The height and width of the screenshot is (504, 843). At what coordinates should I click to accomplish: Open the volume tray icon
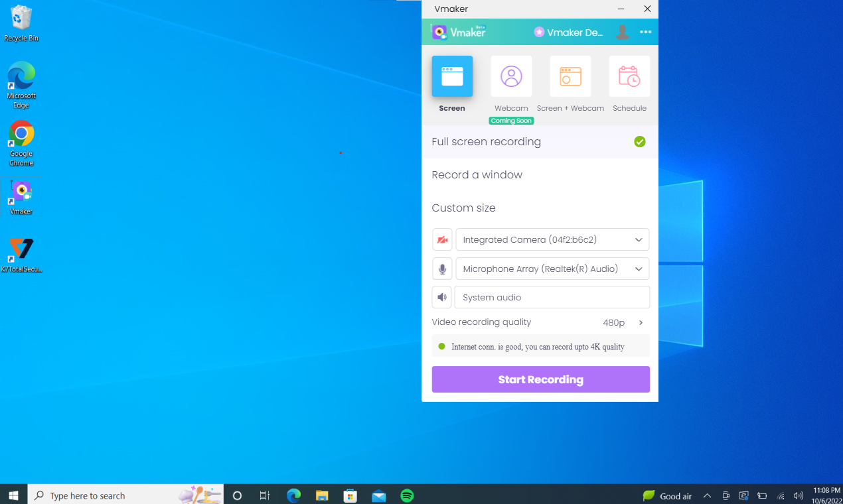click(x=799, y=496)
